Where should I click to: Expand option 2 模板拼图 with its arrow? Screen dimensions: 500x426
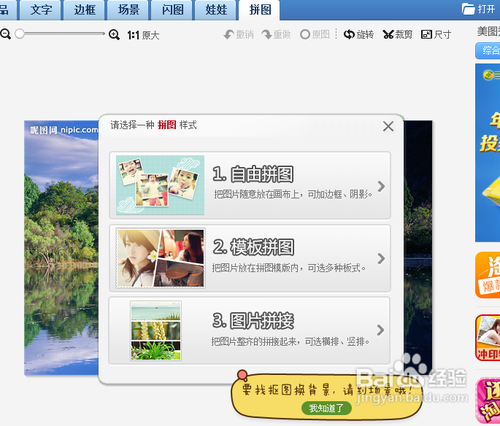point(381,258)
